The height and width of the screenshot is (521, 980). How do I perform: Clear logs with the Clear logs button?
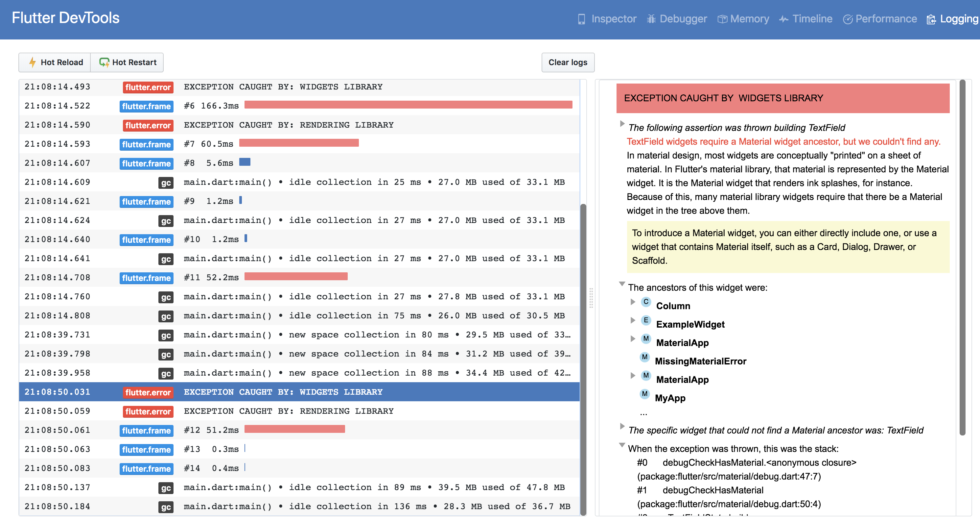568,62
